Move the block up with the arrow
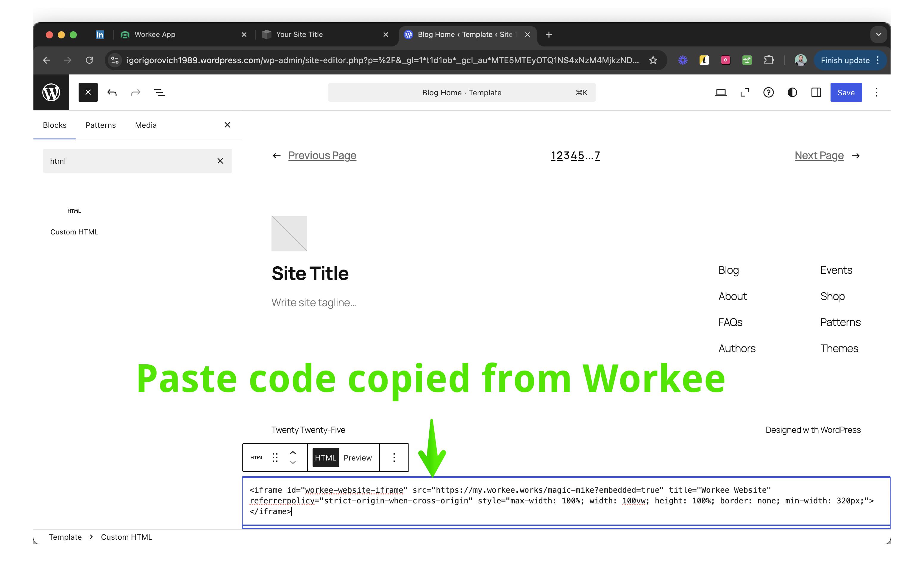924x588 pixels. [293, 452]
